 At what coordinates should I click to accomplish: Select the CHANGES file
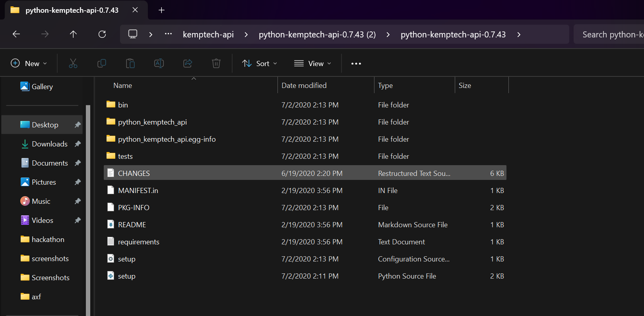pos(305,174)
